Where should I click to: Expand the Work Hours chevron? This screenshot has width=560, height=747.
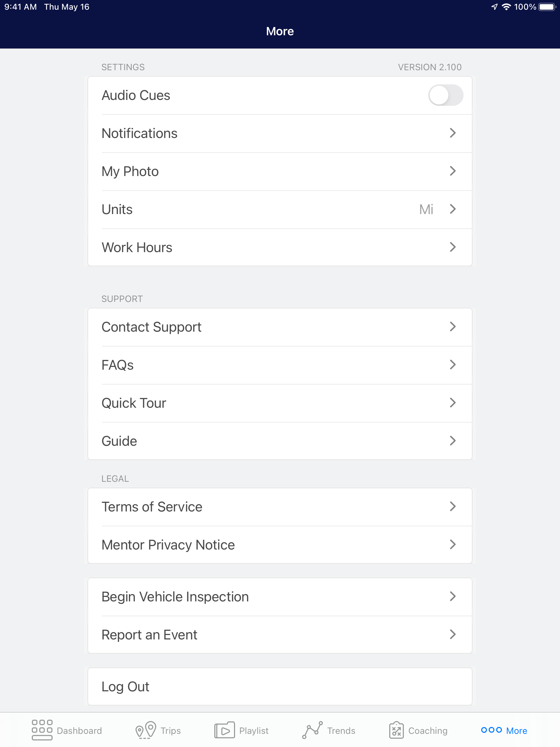(x=452, y=247)
